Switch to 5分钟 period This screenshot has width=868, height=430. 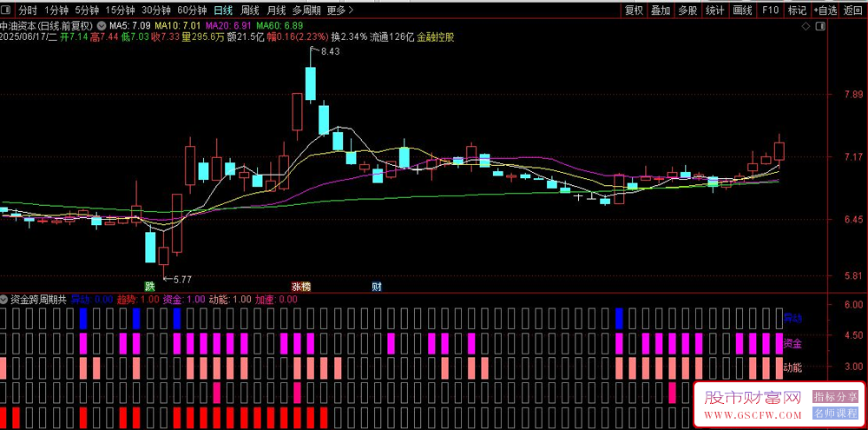[87, 10]
